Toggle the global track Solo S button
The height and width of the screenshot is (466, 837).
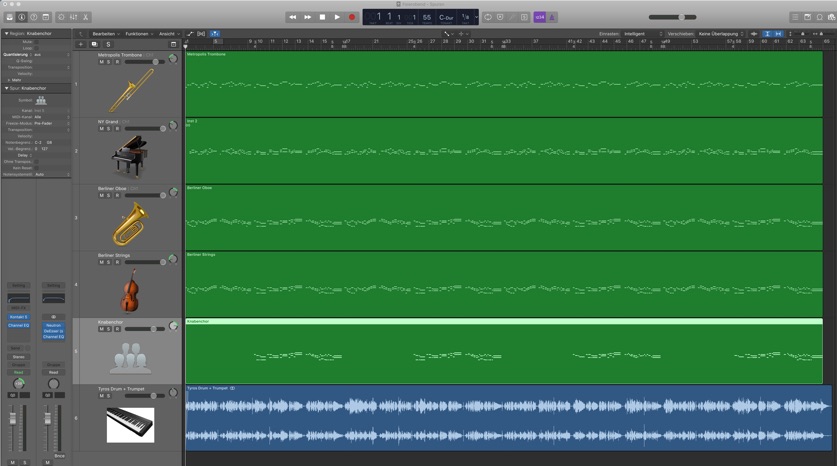click(x=108, y=44)
